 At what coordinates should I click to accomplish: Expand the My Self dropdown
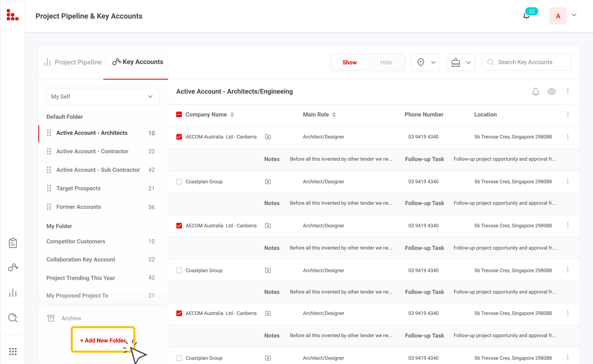click(x=103, y=97)
